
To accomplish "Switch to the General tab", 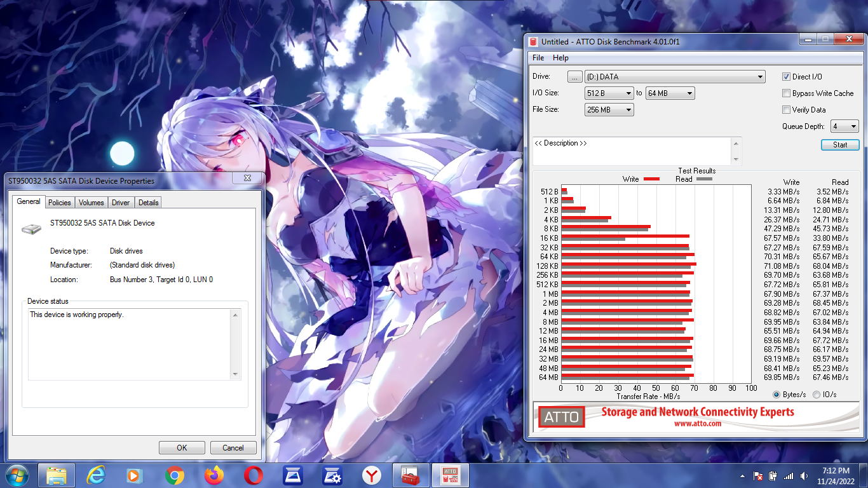I will coord(29,201).
